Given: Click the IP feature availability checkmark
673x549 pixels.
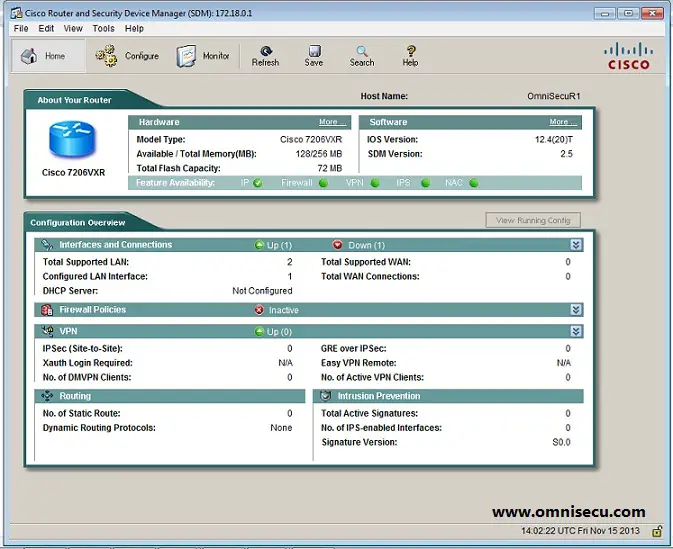Looking at the screenshot, I should pos(258,183).
